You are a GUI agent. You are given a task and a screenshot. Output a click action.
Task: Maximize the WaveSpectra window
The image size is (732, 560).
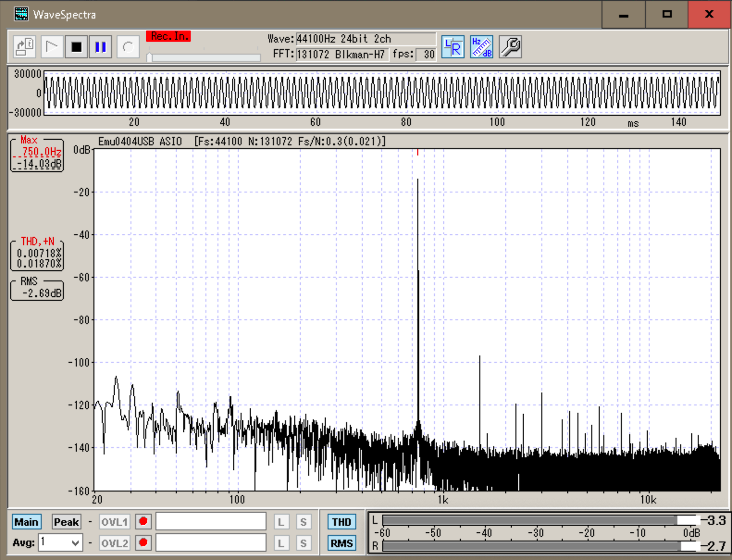pos(667,14)
